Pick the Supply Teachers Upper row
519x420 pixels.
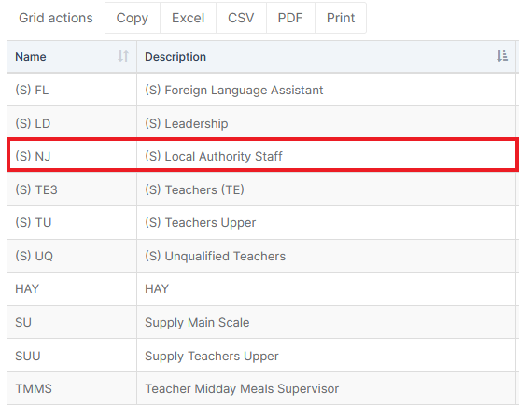click(263, 356)
